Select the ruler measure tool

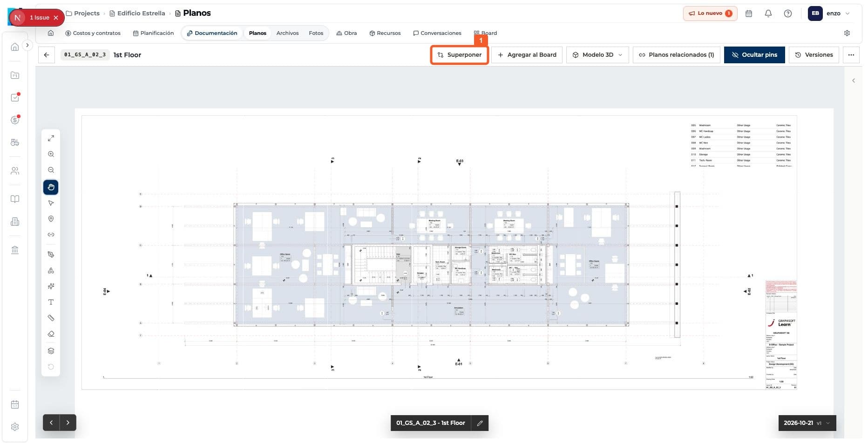51,318
